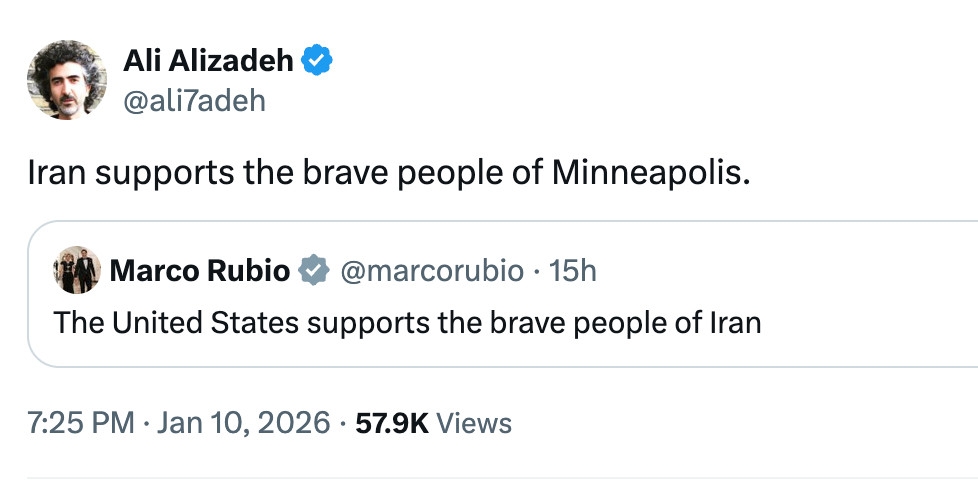Image resolution: width=978 pixels, height=486 pixels.
Task: Click Marco Rubio's small avatar in quoted tweet
Action: coord(76,270)
